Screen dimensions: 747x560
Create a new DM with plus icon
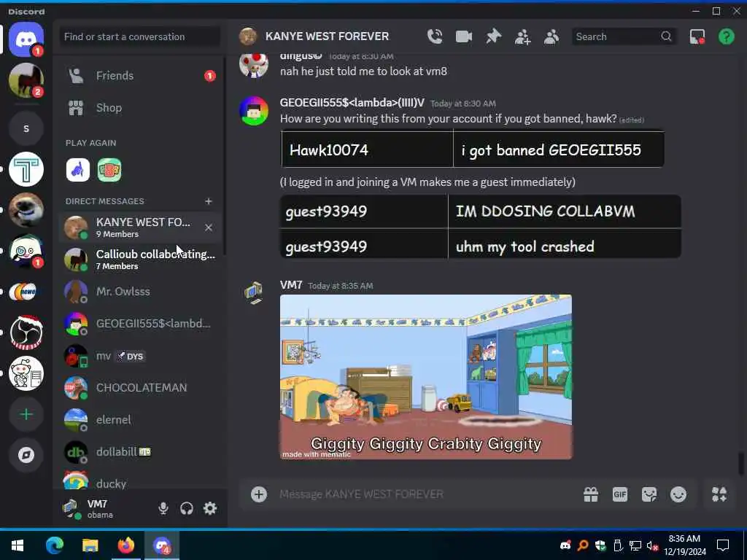[x=208, y=201]
